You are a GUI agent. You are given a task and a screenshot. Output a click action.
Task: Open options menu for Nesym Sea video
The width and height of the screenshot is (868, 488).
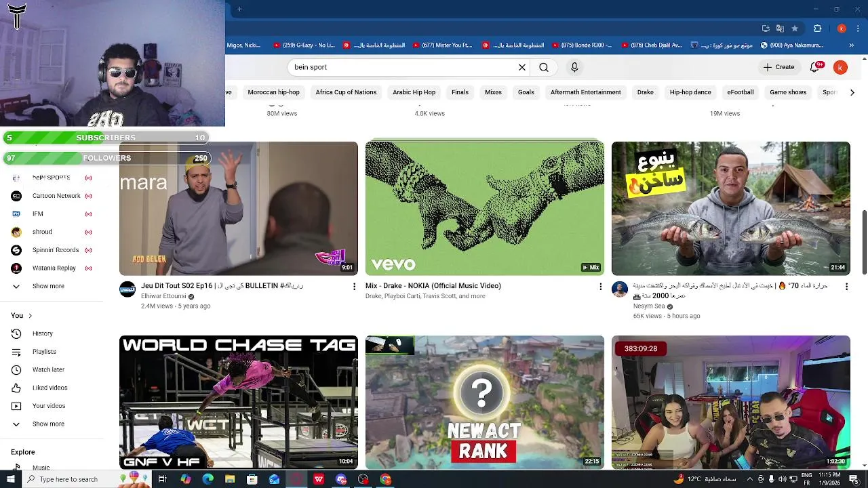[x=846, y=287]
